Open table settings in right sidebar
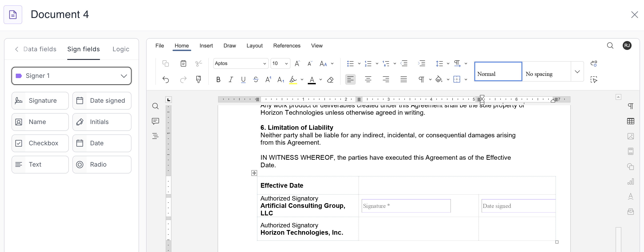This screenshot has width=644, height=252. 630,121
